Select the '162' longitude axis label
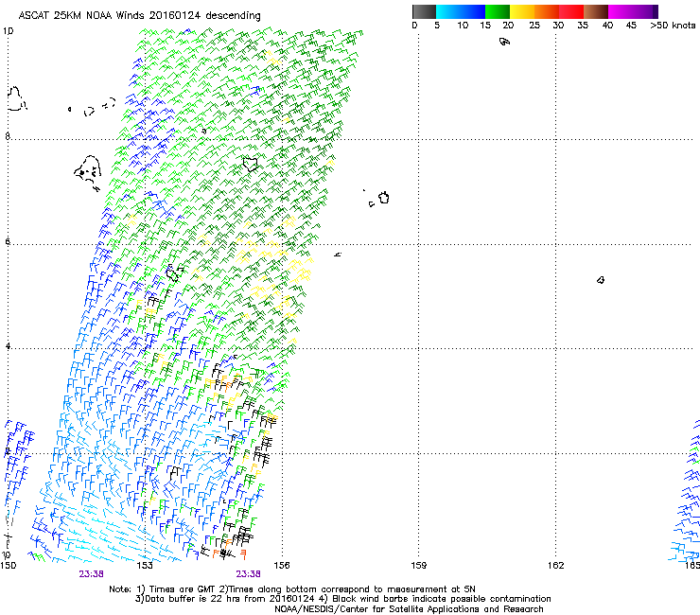Screen dimensions: 700x615 coord(556,566)
